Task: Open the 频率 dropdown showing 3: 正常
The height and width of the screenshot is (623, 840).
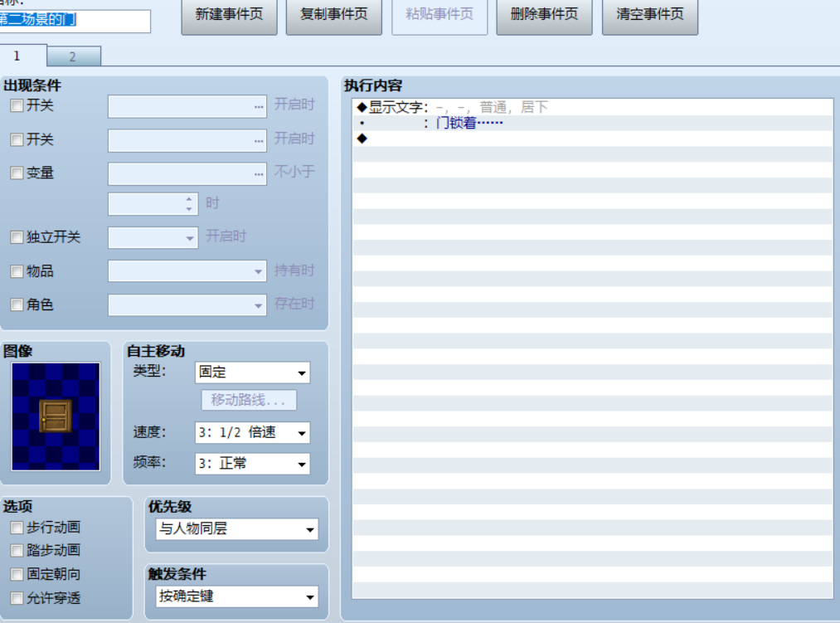Action: coord(252,464)
